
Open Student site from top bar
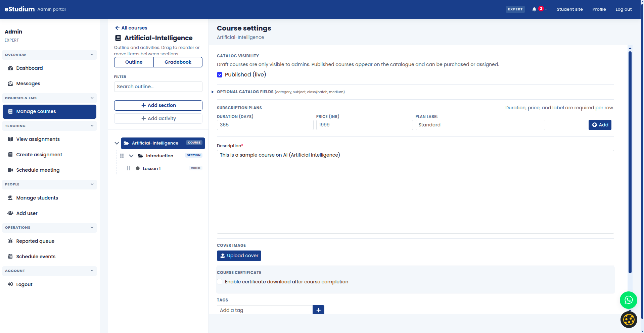(569, 9)
